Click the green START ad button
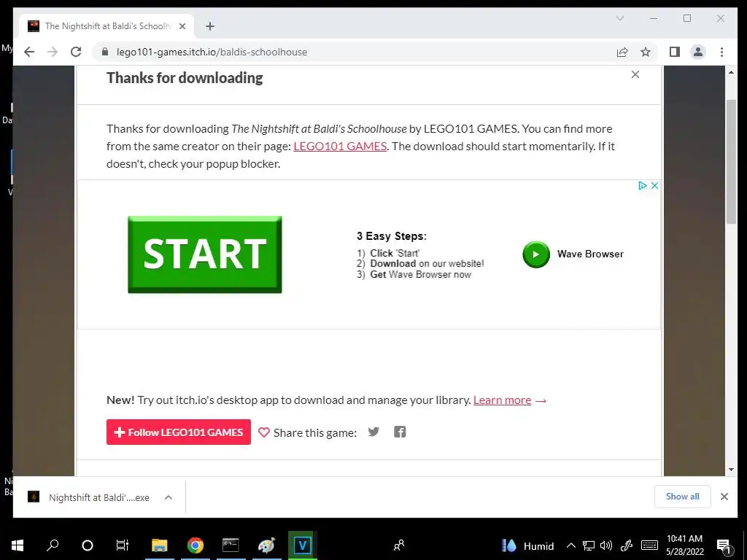Screen dimensions: 747x560 click(205, 254)
